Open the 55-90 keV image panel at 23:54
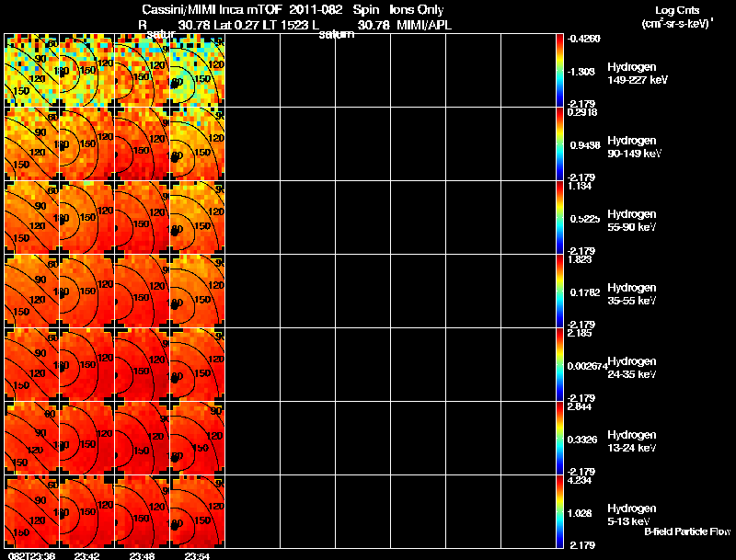The width and height of the screenshot is (736, 560). click(x=197, y=218)
